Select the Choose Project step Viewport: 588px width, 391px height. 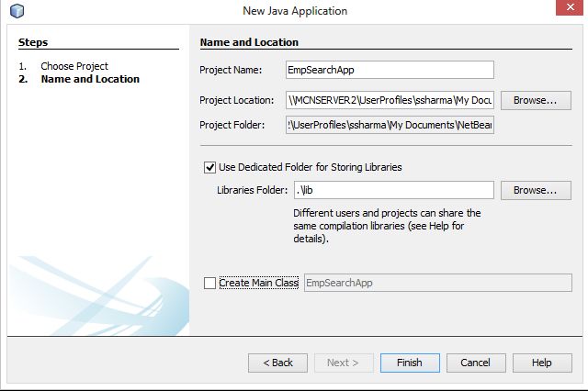tap(73, 66)
